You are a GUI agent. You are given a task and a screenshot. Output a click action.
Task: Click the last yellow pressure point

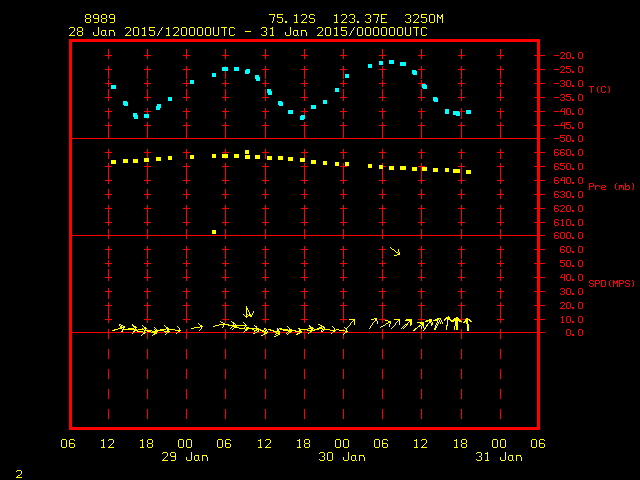click(x=469, y=172)
